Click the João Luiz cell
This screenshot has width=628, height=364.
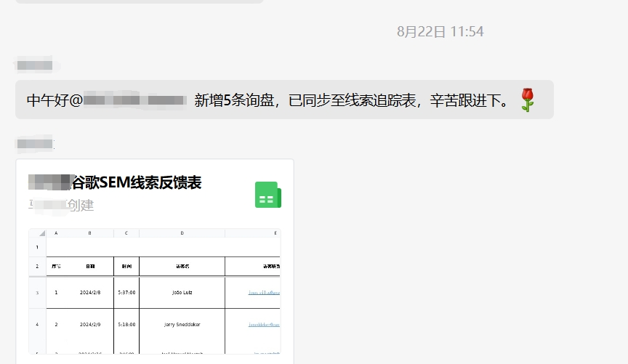coord(182,292)
